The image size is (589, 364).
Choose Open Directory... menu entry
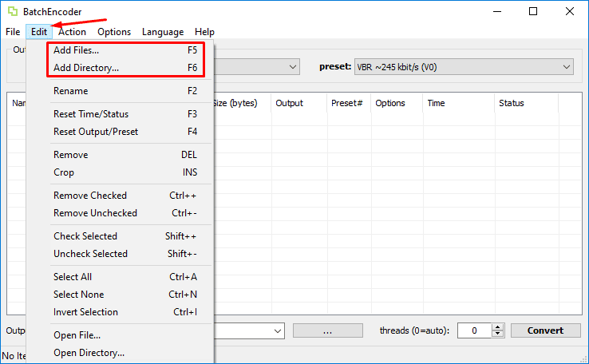pos(125,353)
